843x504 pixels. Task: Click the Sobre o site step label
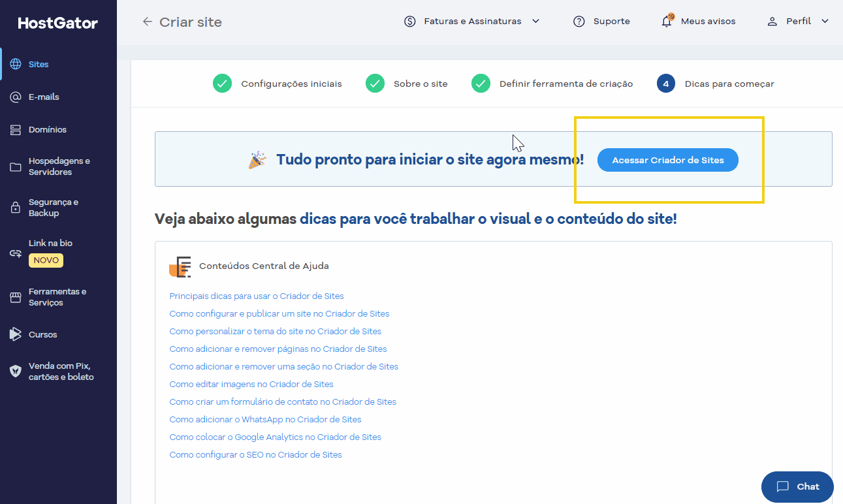pyautogui.click(x=421, y=84)
